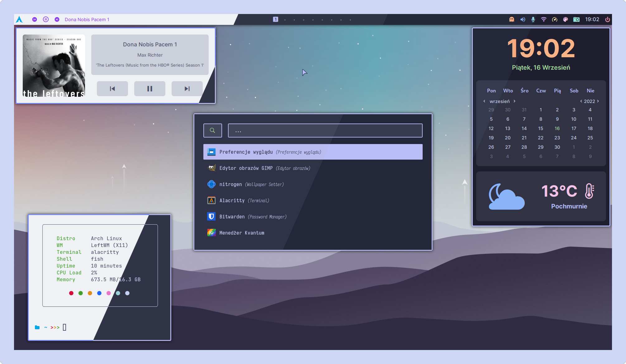Select day 23 in the calendar
This screenshot has width=626, height=364.
(x=557, y=138)
